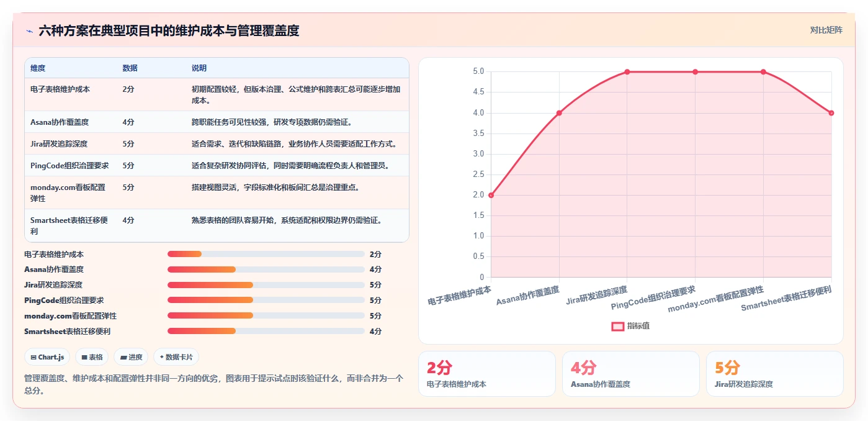Click the 2分 value in the table's 电子表格 row
Image resolution: width=868 pixels, height=421 pixels.
point(128,89)
